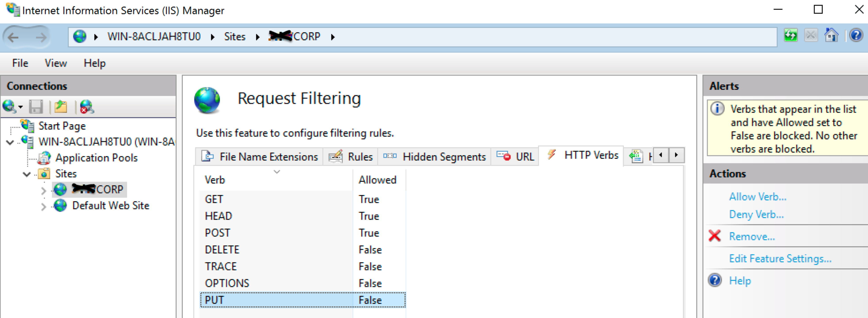Click the Edit Feature Settings... link

(x=780, y=259)
